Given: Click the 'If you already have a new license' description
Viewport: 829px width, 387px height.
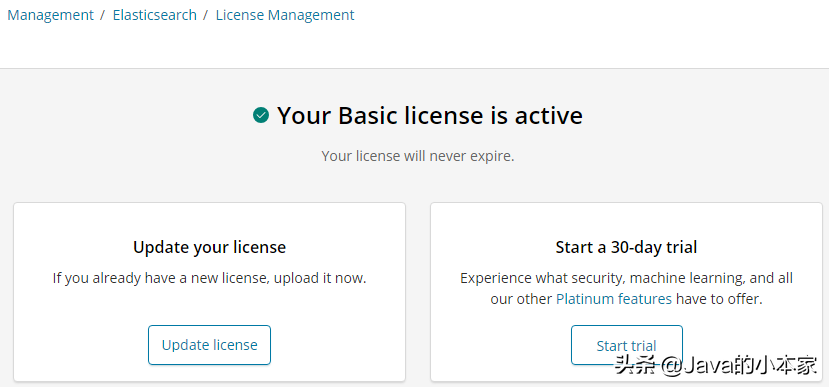Looking at the screenshot, I should point(209,278).
